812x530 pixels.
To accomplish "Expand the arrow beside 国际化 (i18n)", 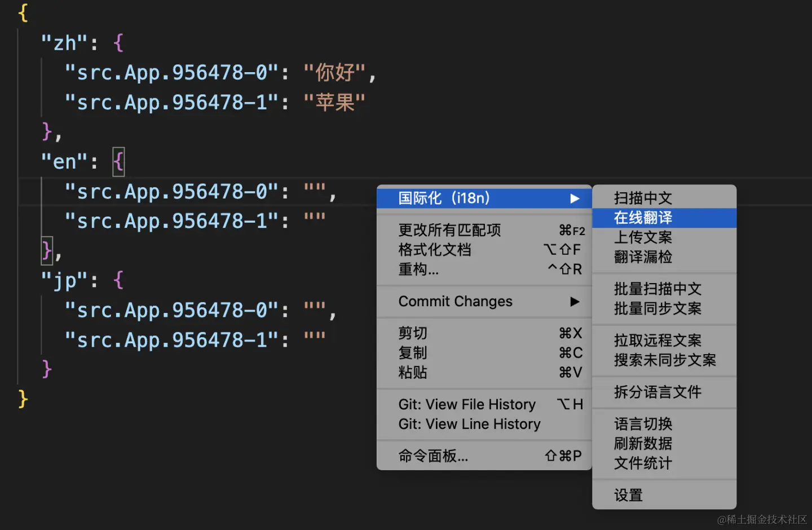I will [575, 198].
